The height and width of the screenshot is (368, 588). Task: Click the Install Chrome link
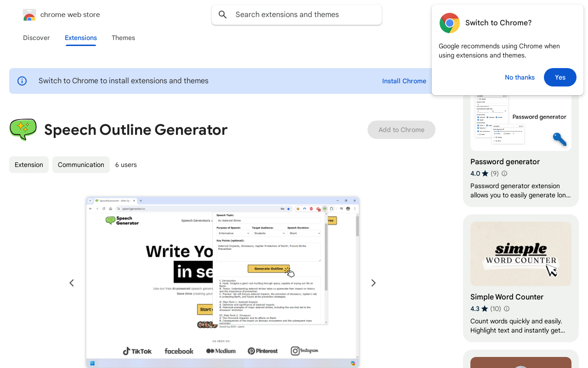point(404,81)
